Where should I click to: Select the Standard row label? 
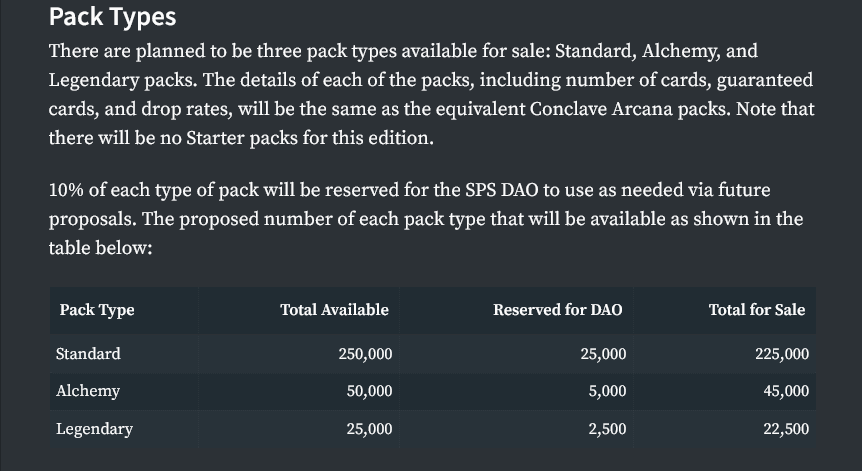click(88, 353)
